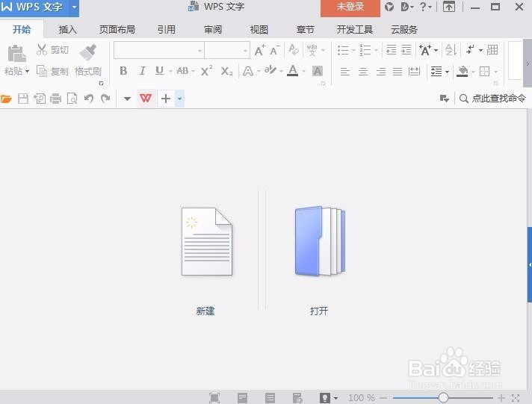This screenshot has width=532, height=404.
Task: Toggle underline formatting
Action: 159,71
